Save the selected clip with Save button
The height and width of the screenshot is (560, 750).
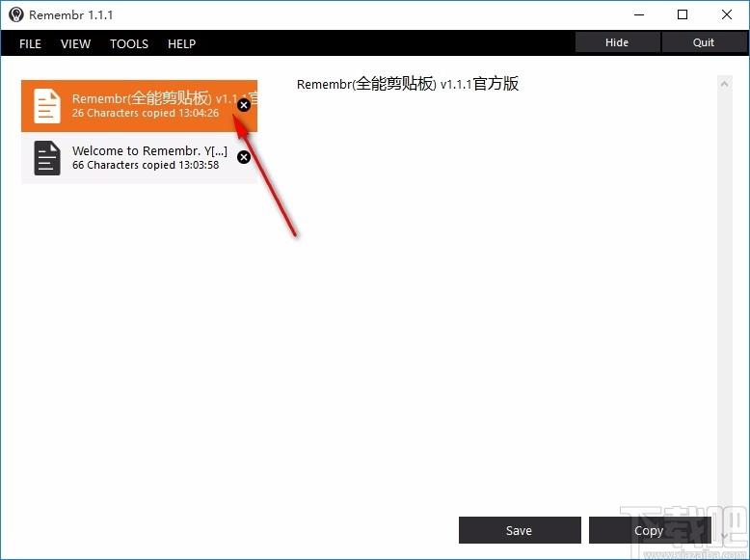coord(520,530)
